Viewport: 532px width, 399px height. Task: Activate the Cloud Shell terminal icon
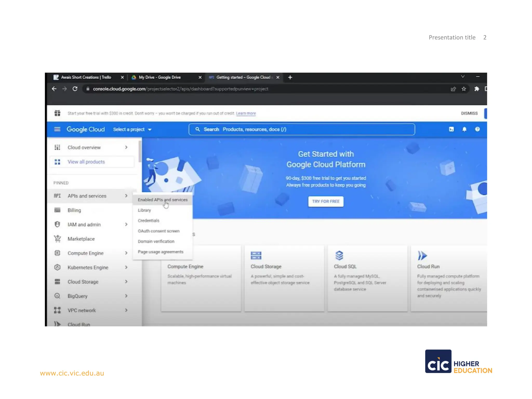(x=451, y=129)
